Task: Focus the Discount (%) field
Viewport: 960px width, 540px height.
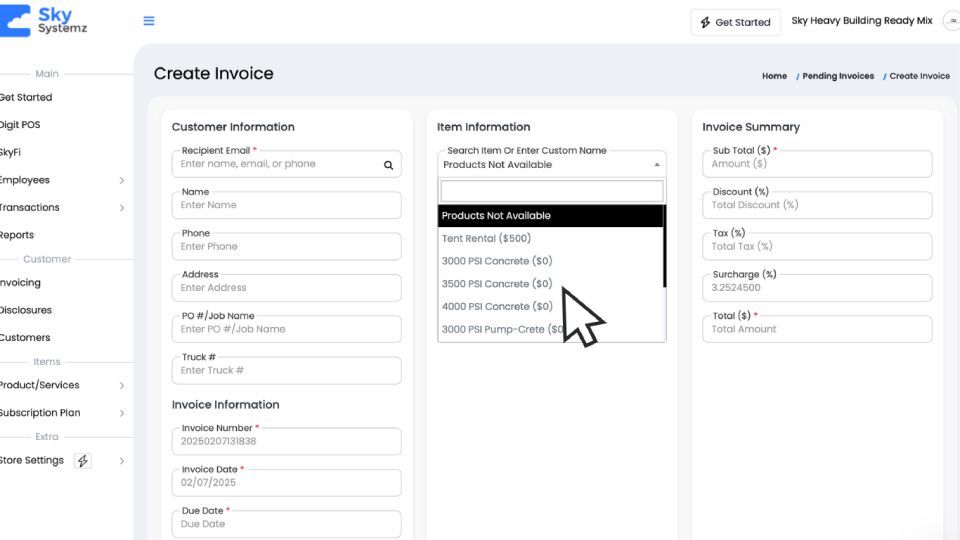Action: click(817, 206)
